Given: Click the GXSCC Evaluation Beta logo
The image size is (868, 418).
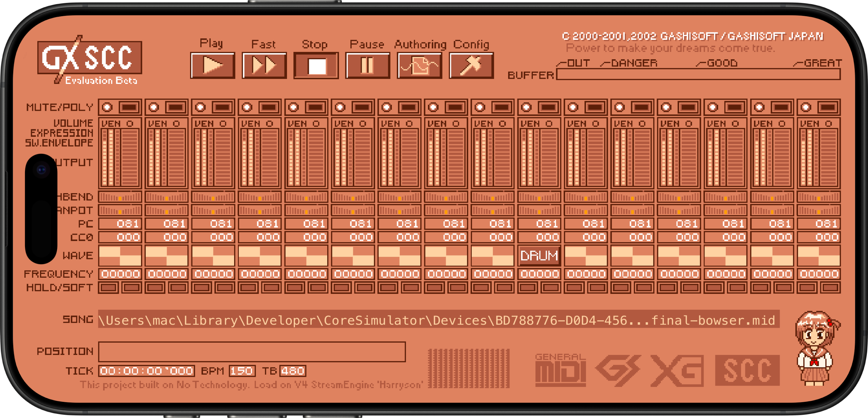Looking at the screenshot, I should point(90,60).
